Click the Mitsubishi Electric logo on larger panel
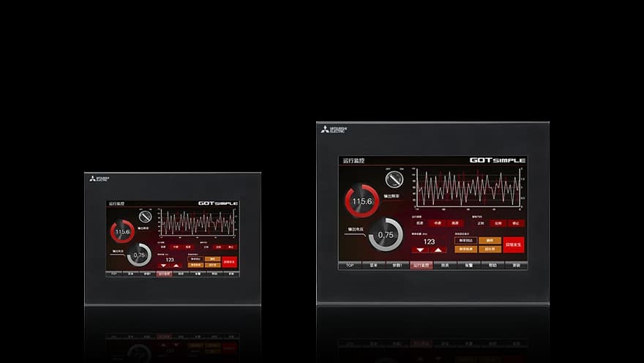 [334, 130]
